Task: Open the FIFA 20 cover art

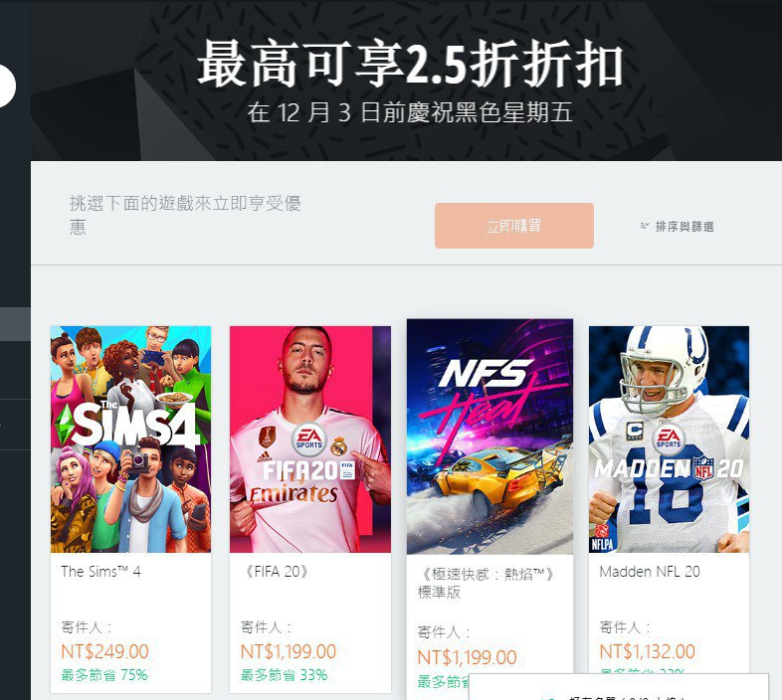Action: click(x=310, y=439)
